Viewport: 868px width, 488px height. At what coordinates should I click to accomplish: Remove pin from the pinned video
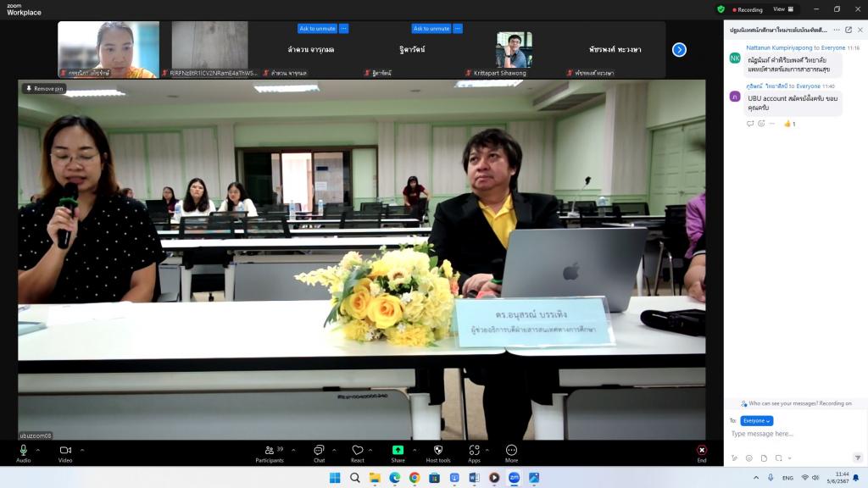tap(44, 88)
